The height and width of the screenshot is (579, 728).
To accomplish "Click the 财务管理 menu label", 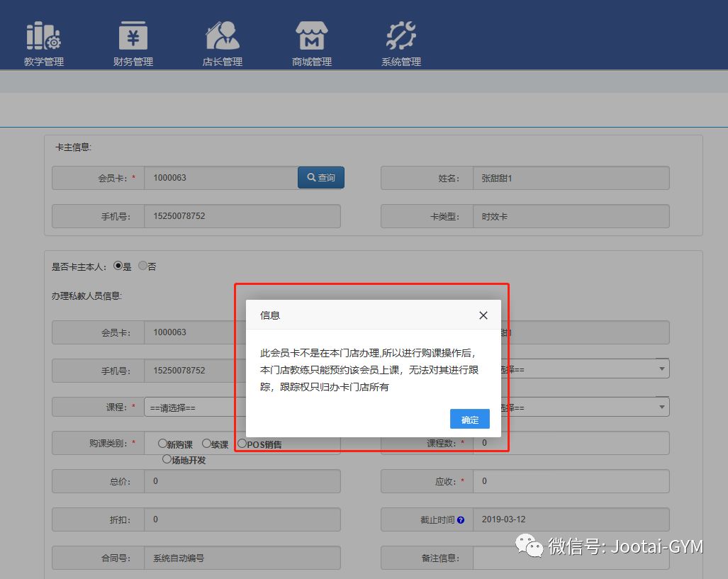I will click(x=133, y=62).
